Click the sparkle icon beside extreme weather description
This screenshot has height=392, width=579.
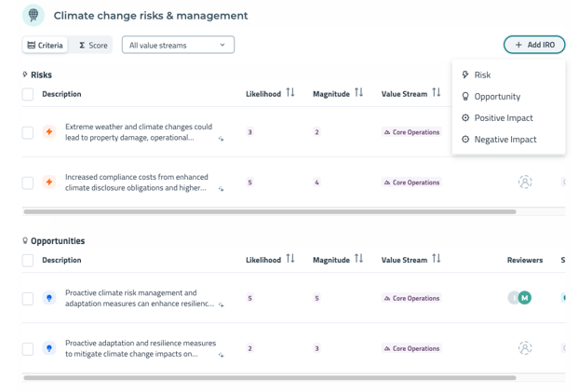222,139
